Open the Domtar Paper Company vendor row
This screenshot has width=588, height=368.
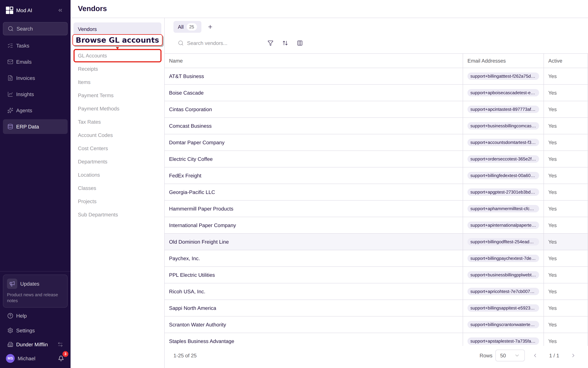point(376,142)
